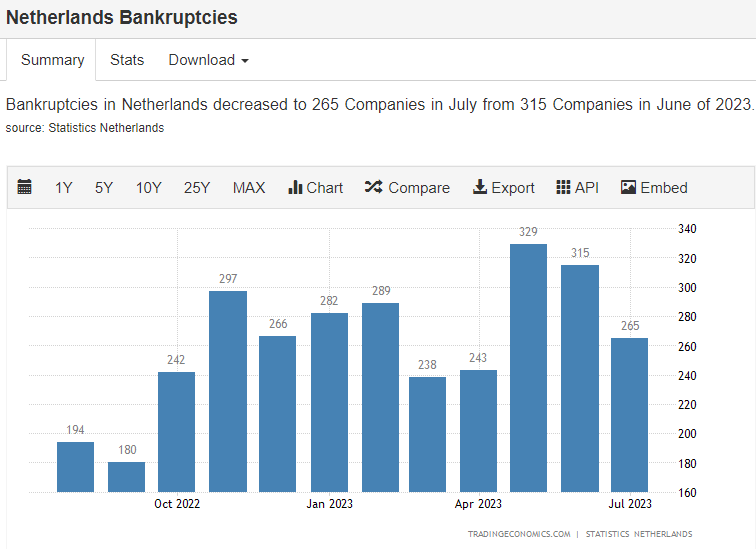Click the Chart bar-graph icon
The height and width of the screenshot is (549, 756).
pyautogui.click(x=295, y=187)
